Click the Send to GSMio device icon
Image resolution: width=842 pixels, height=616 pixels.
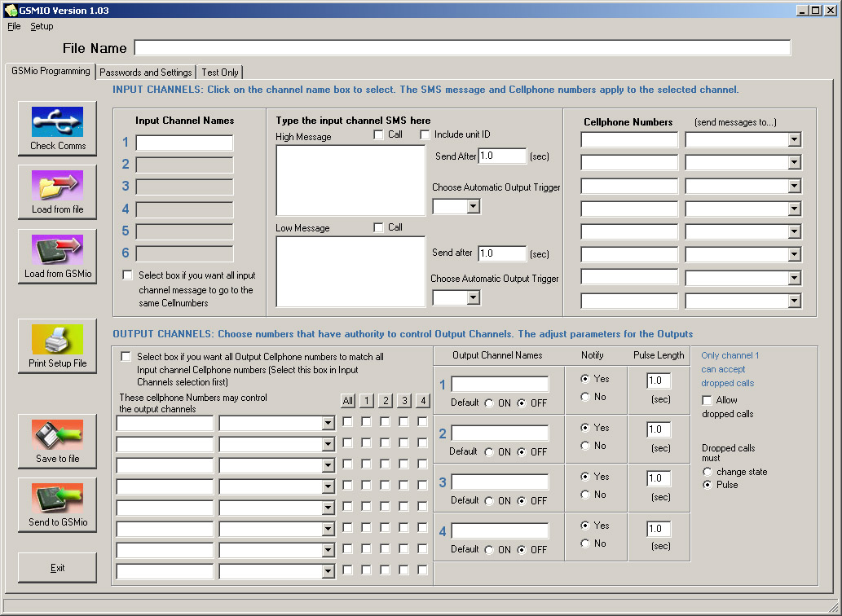[x=57, y=498]
